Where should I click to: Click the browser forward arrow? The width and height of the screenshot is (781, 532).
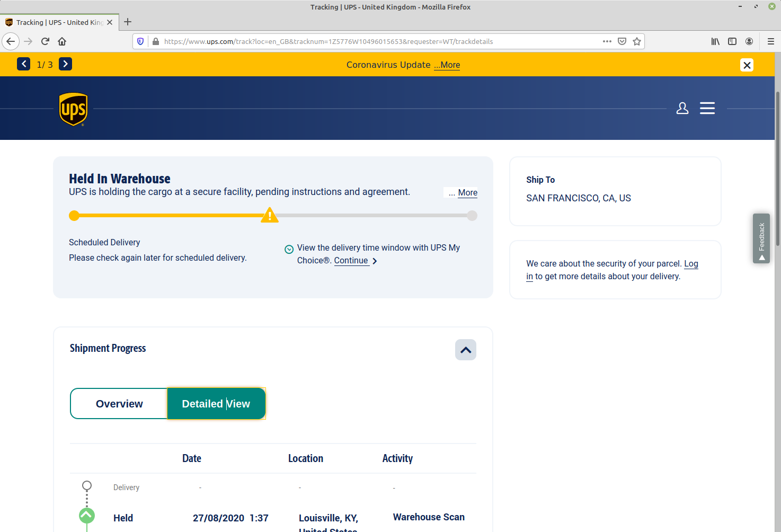tap(28, 41)
